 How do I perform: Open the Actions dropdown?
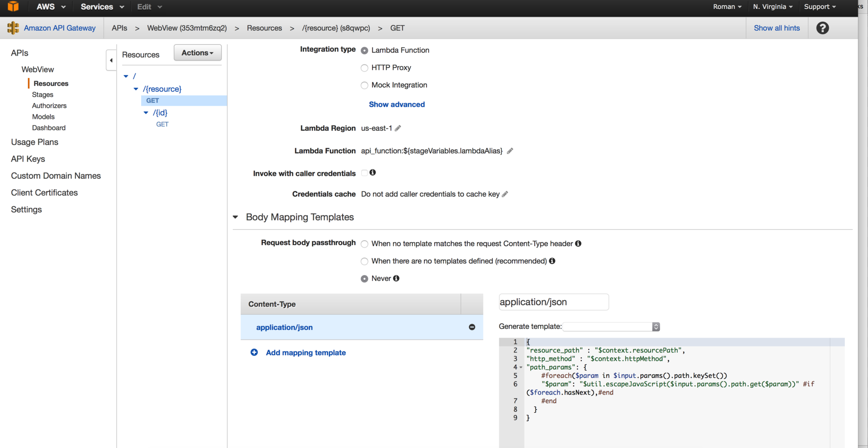pos(197,52)
